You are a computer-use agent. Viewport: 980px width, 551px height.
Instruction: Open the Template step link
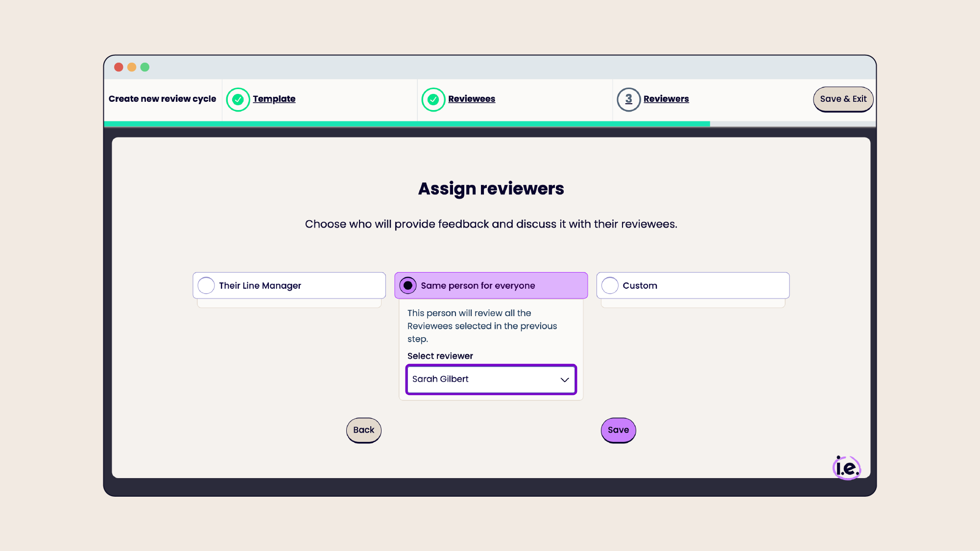274,98
